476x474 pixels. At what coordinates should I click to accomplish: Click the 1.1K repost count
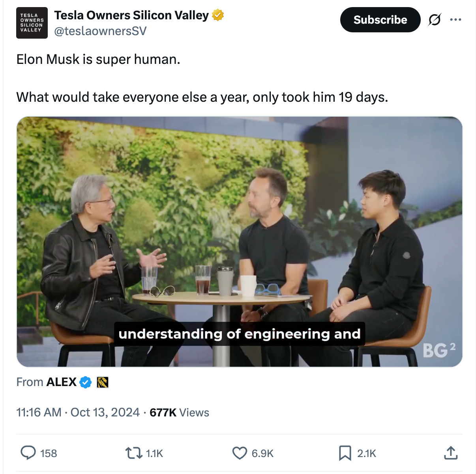point(154,453)
